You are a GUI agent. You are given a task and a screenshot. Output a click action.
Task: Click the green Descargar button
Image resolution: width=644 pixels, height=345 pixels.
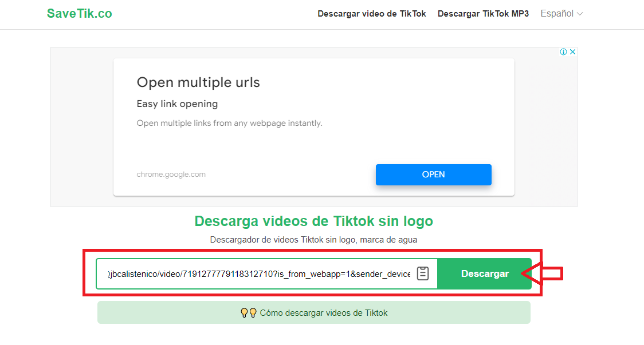click(485, 273)
